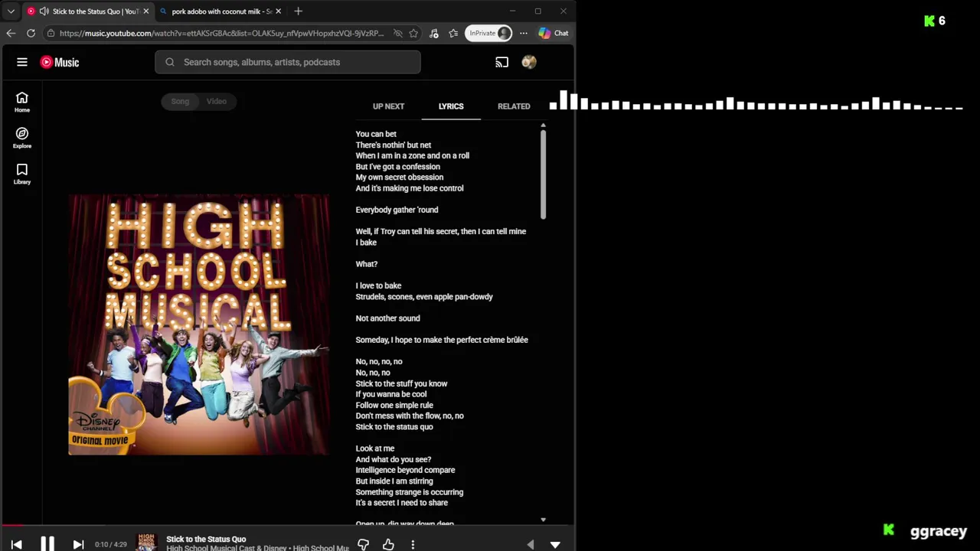Open the YouTube Music hamburger guide menu

point(22,62)
